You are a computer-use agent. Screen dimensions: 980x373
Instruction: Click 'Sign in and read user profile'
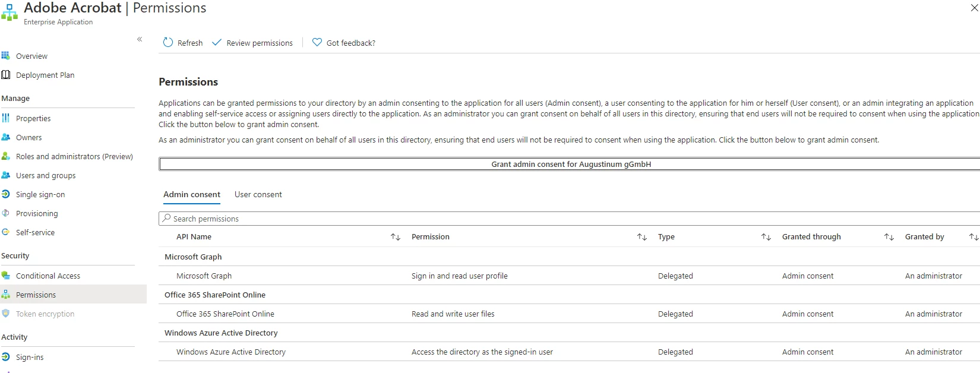click(x=459, y=276)
